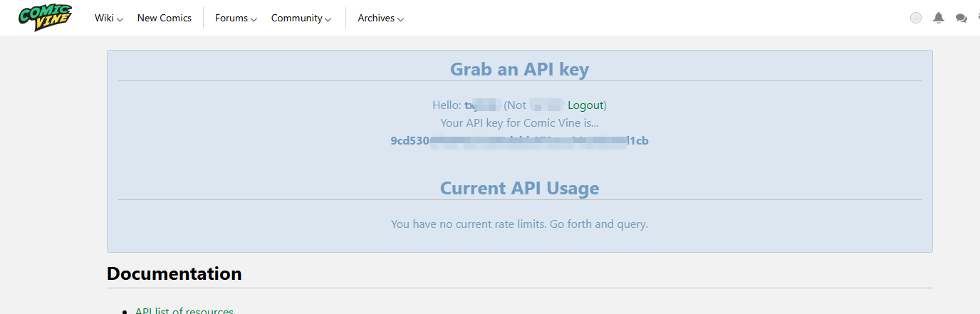Expand the Forums menu
The height and width of the screenshot is (314, 980).
[236, 18]
